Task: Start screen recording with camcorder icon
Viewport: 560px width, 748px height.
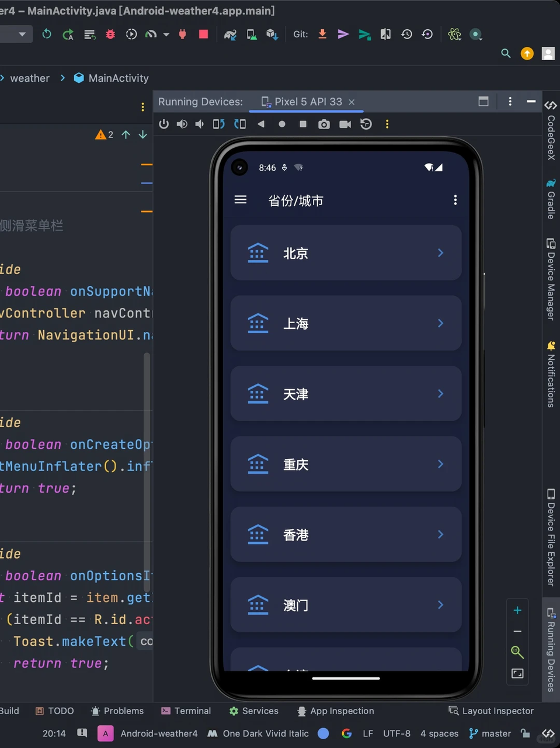Action: click(x=345, y=124)
